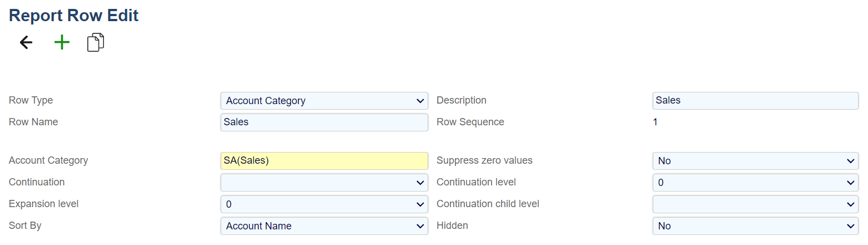
Task: Click the Description text field
Action: point(755,101)
